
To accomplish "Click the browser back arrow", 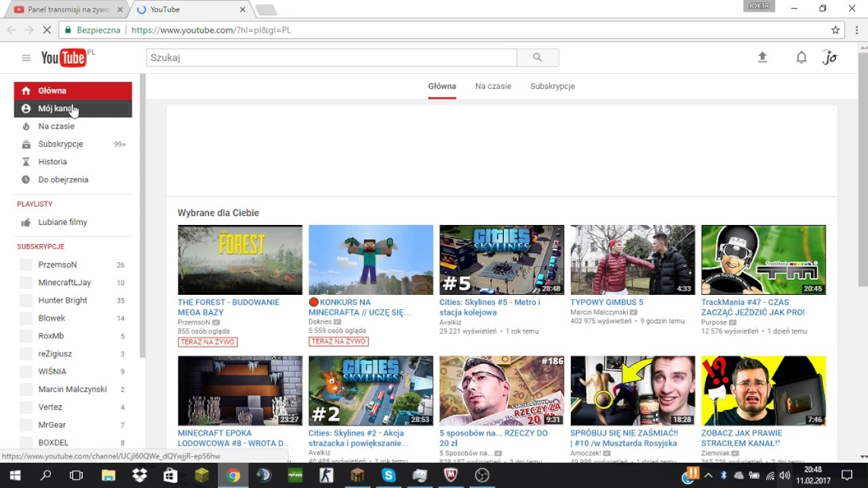I will pyautogui.click(x=12, y=30).
